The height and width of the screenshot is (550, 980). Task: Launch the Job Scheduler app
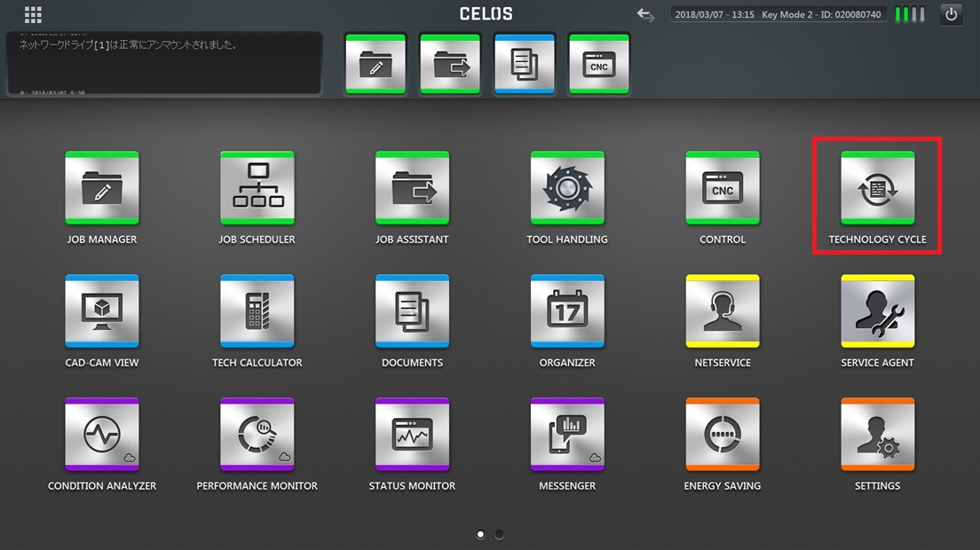pyautogui.click(x=257, y=187)
